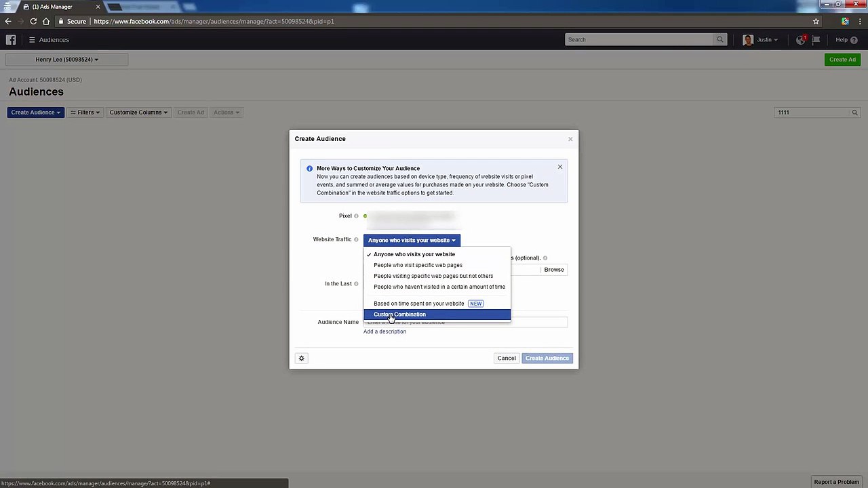The height and width of the screenshot is (488, 868).
Task: Open the Actions dropdown
Action: (x=226, y=113)
